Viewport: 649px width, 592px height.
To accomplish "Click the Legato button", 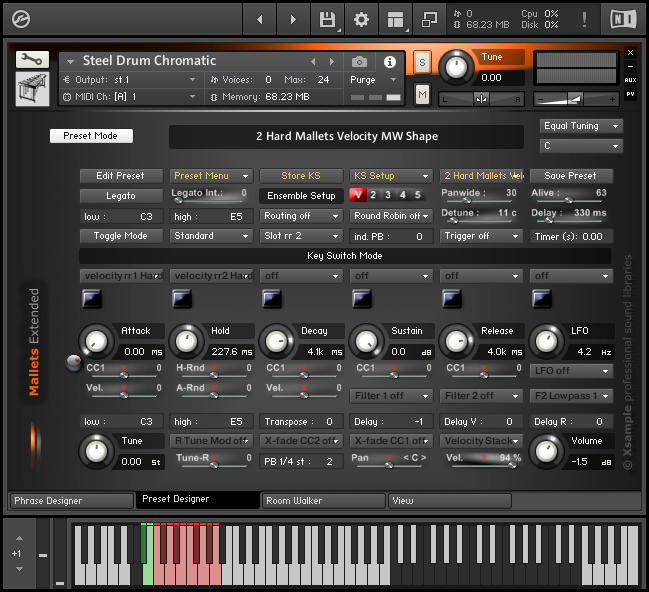I will pyautogui.click(x=120, y=196).
